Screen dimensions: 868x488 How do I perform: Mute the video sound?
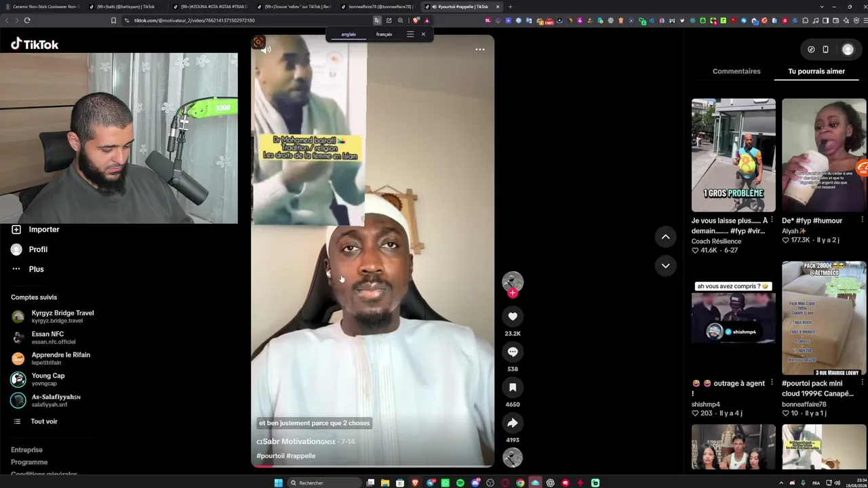[266, 49]
